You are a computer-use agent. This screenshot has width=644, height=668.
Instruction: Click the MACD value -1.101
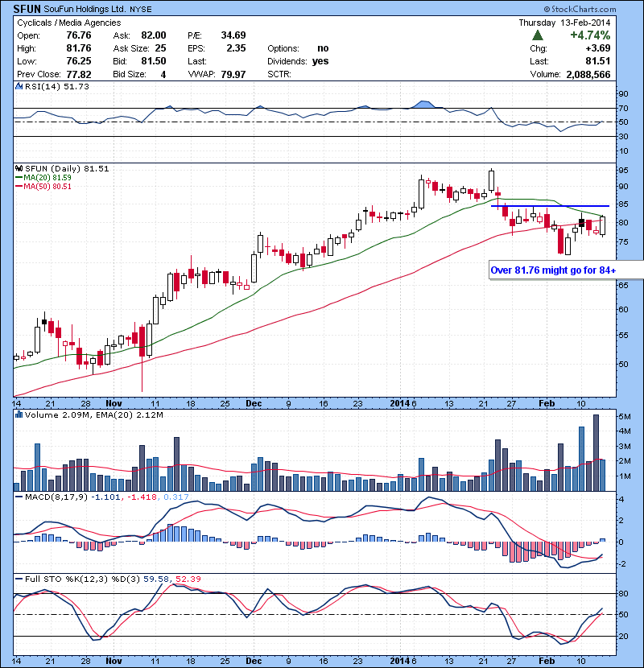click(105, 497)
